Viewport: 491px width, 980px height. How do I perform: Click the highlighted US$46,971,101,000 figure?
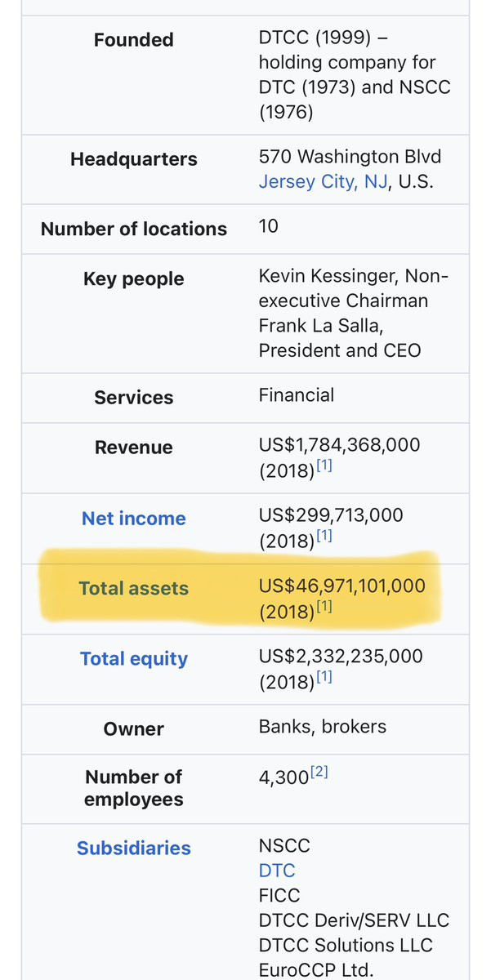341,587
